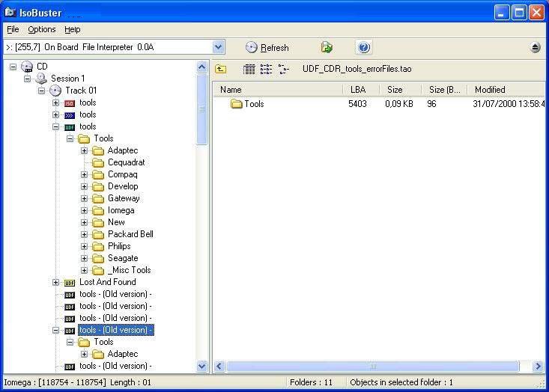Click the CD disc icon
549x392 pixels.
[27, 67]
